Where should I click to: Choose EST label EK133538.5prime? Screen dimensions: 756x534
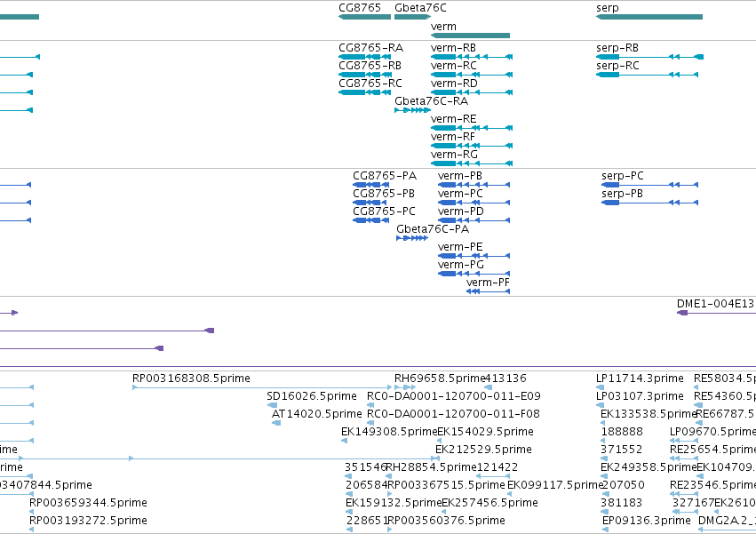649,414
